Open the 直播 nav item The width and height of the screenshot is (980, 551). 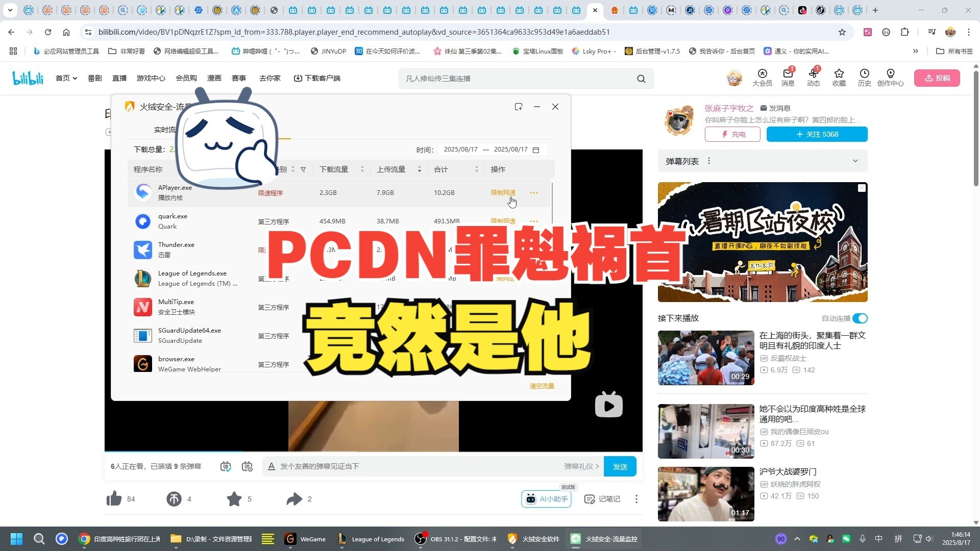pyautogui.click(x=119, y=78)
